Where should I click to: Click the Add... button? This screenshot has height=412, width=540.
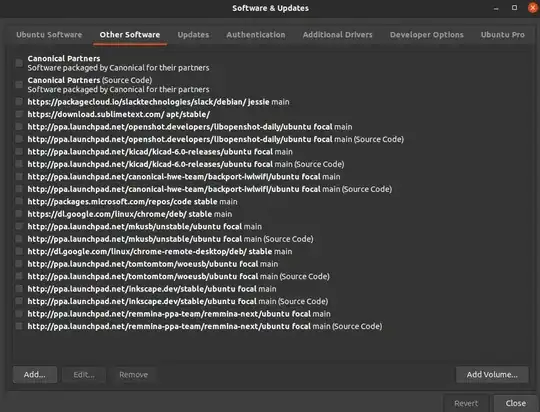35,374
